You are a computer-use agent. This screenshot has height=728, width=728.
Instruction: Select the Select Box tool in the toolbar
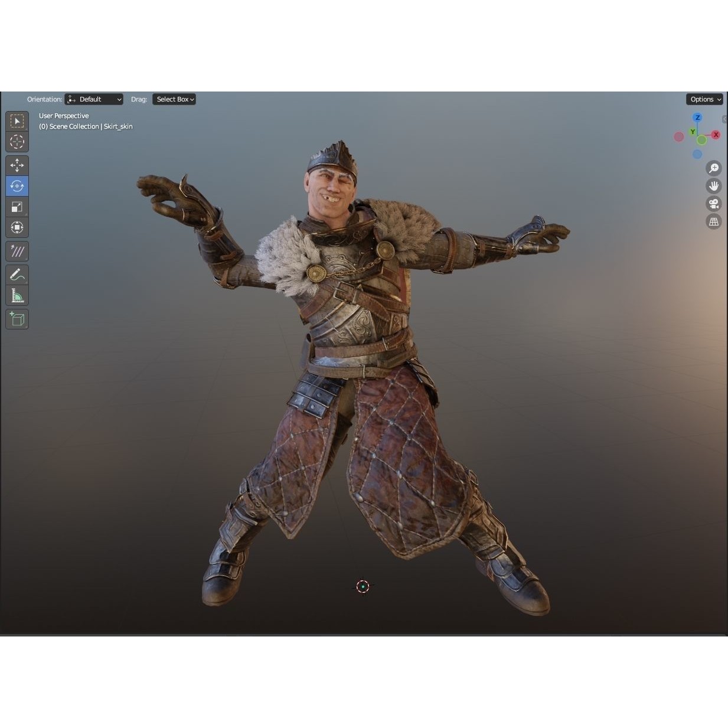(17, 120)
